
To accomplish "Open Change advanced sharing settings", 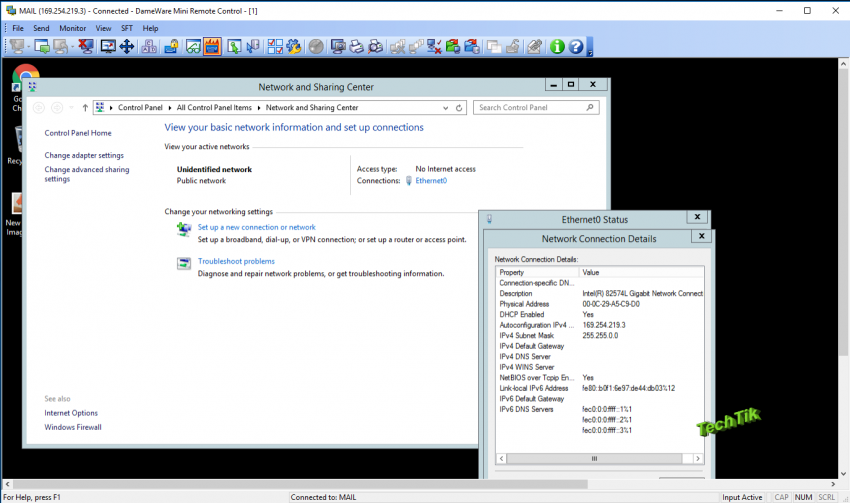I will point(87,174).
